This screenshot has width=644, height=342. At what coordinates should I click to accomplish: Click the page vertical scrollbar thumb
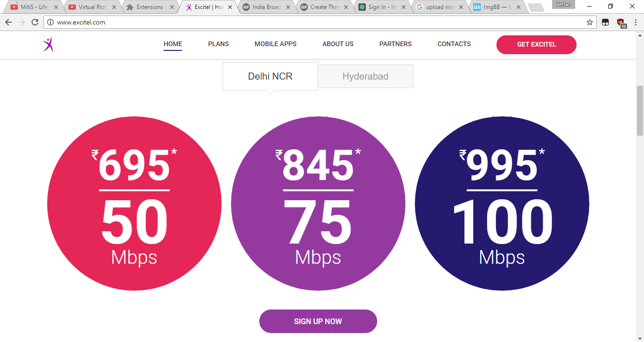640,111
